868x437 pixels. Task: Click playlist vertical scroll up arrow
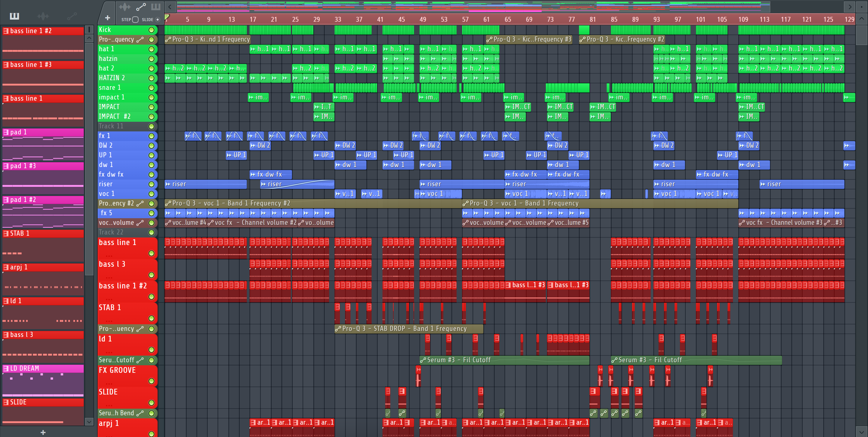point(861,18)
